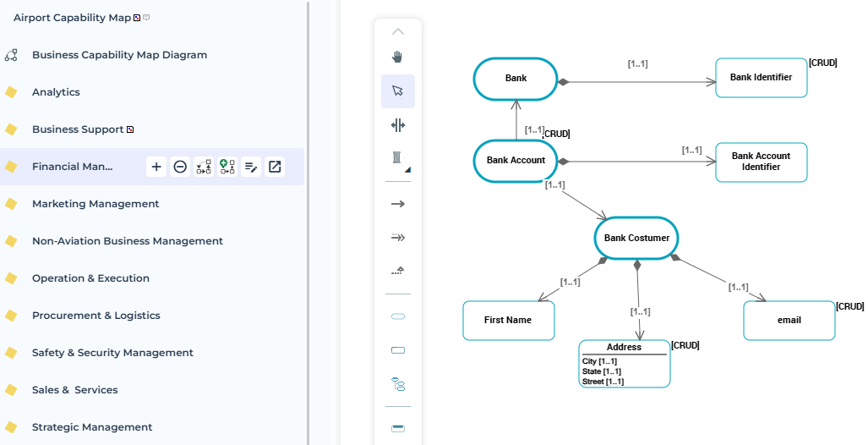Click the add plus icon on Financial Management row

pos(156,167)
